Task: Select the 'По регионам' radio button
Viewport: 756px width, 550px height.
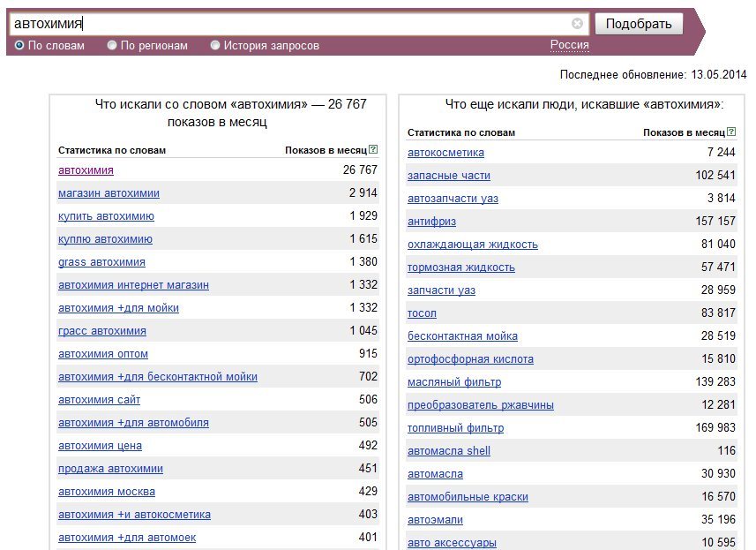Action: coord(112,45)
